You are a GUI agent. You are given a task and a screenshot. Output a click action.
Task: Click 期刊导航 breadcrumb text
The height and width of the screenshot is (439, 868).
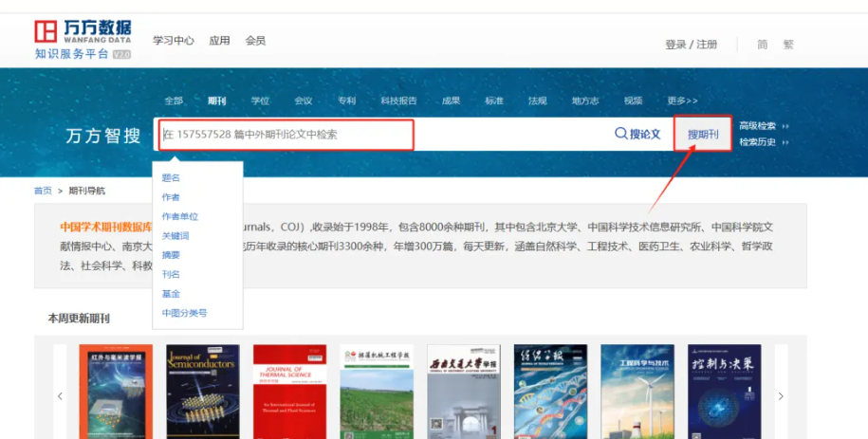pos(87,191)
